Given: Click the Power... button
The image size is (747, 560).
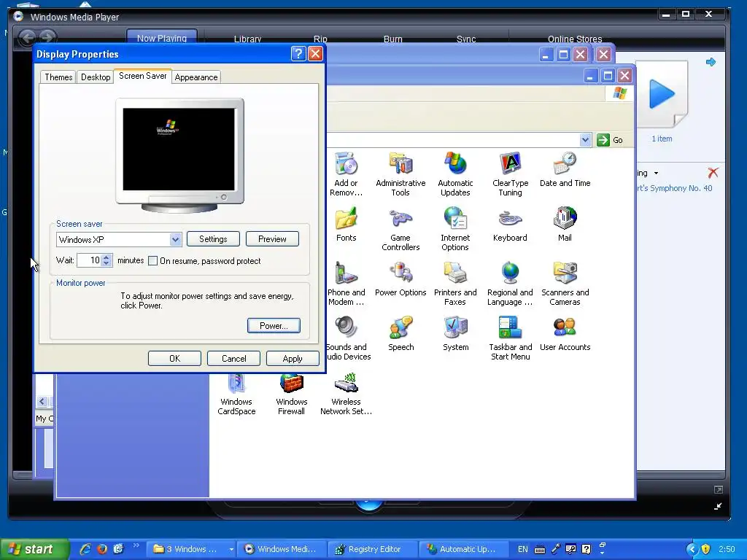Looking at the screenshot, I should pos(274,326).
